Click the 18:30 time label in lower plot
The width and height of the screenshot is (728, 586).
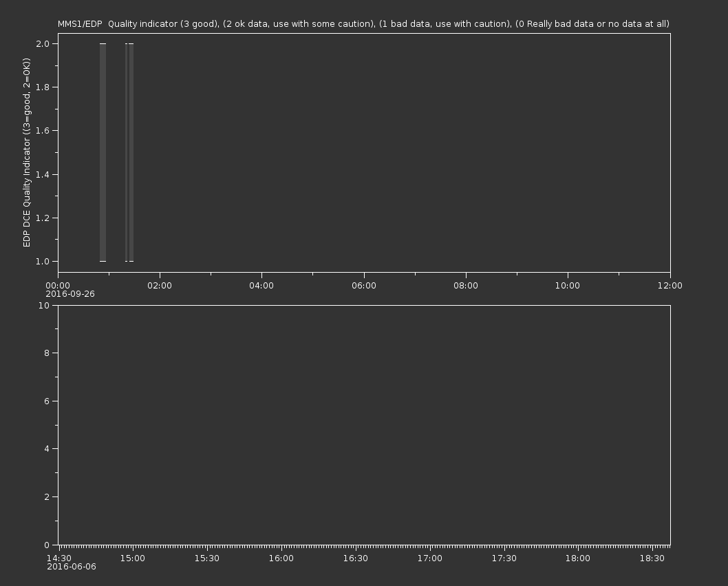[652, 558]
